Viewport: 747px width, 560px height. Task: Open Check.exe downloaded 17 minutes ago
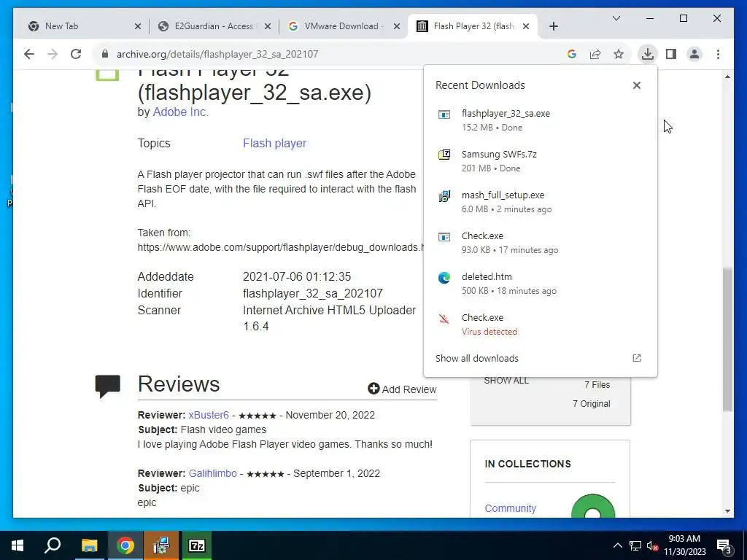click(x=541, y=242)
